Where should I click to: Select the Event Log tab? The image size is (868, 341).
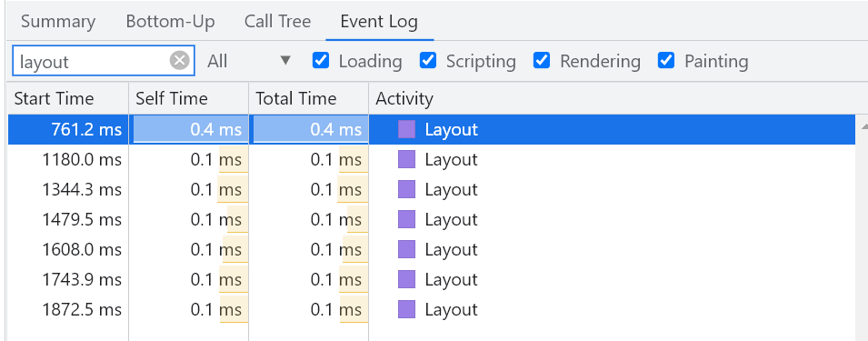(379, 22)
